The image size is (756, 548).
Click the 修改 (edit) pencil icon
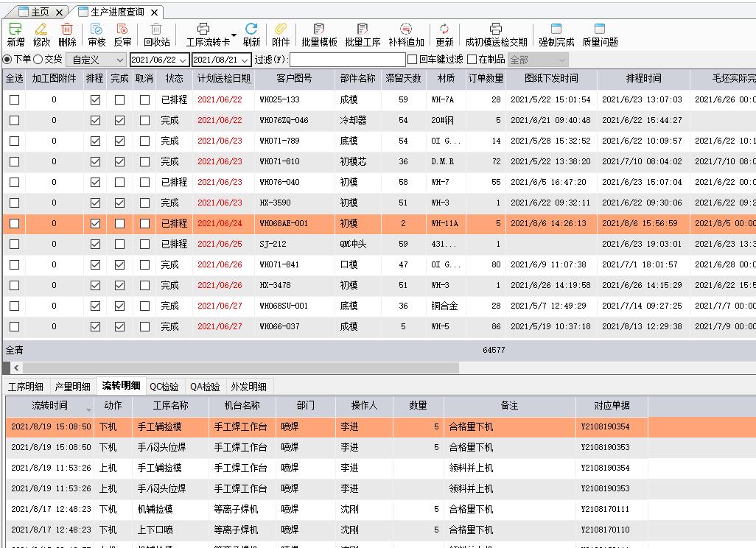point(41,29)
